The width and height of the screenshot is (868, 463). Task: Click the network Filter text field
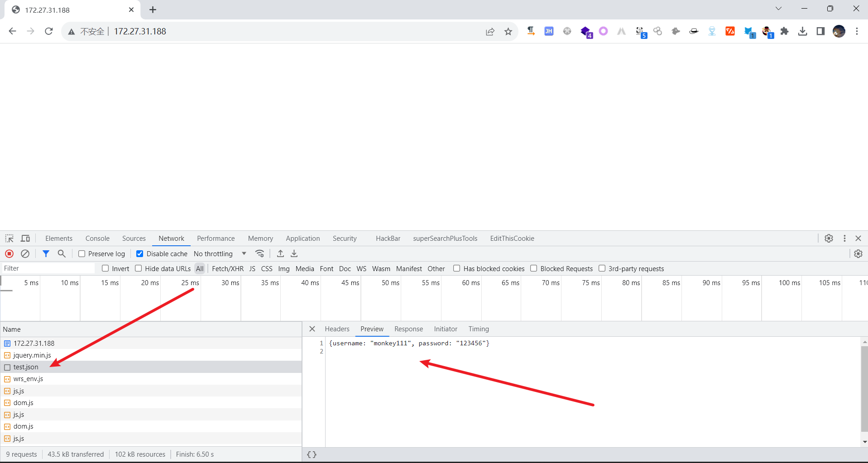tap(48, 268)
